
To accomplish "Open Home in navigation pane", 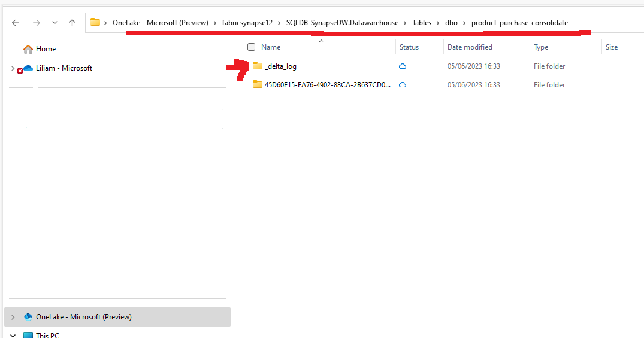I will [x=46, y=49].
